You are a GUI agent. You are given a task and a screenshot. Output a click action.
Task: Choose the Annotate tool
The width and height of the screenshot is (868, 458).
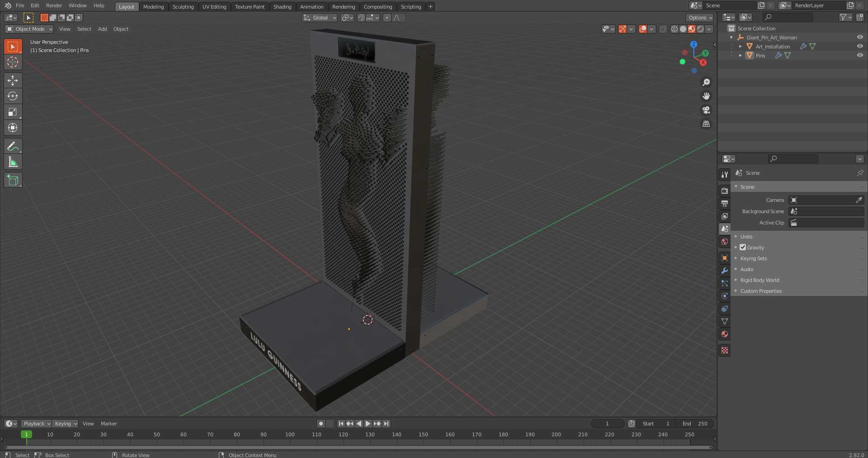tap(13, 146)
